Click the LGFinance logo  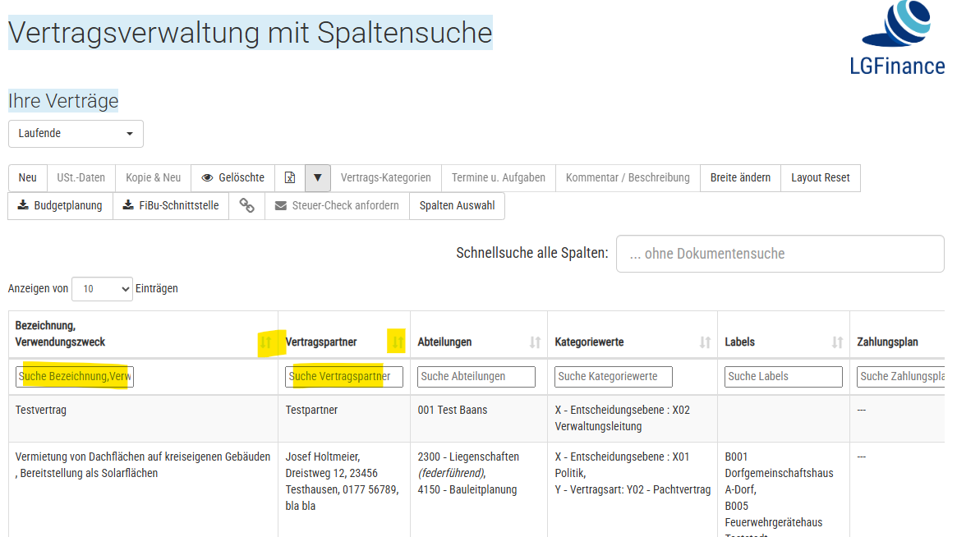[x=897, y=39]
